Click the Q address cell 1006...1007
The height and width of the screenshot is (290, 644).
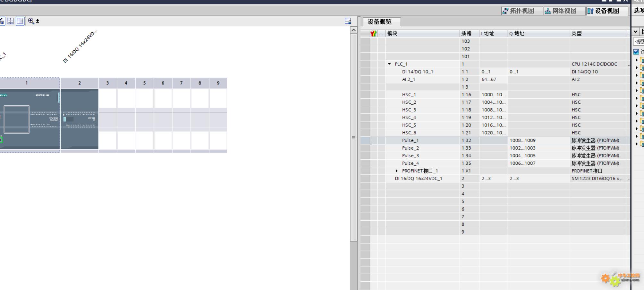(539, 163)
